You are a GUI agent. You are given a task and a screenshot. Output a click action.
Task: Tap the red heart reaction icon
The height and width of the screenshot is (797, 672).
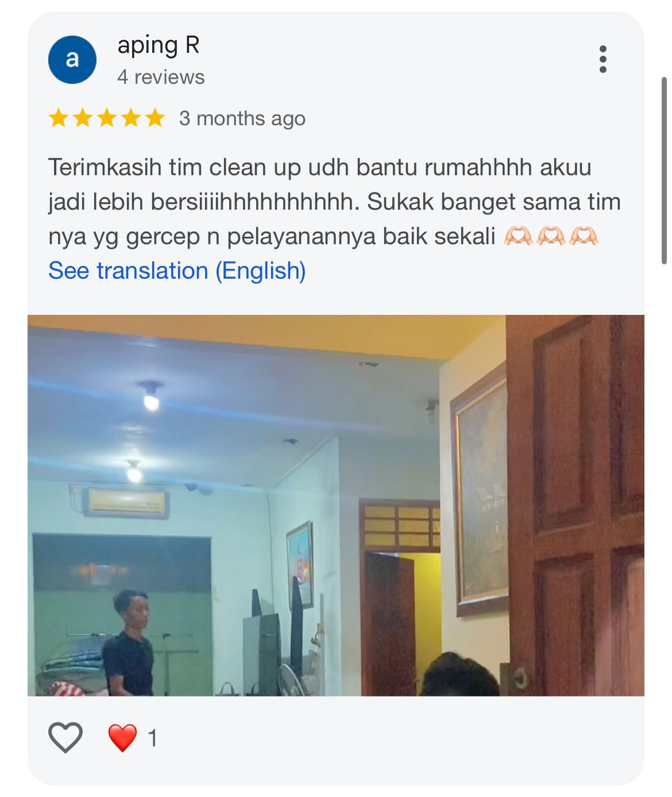click(122, 738)
